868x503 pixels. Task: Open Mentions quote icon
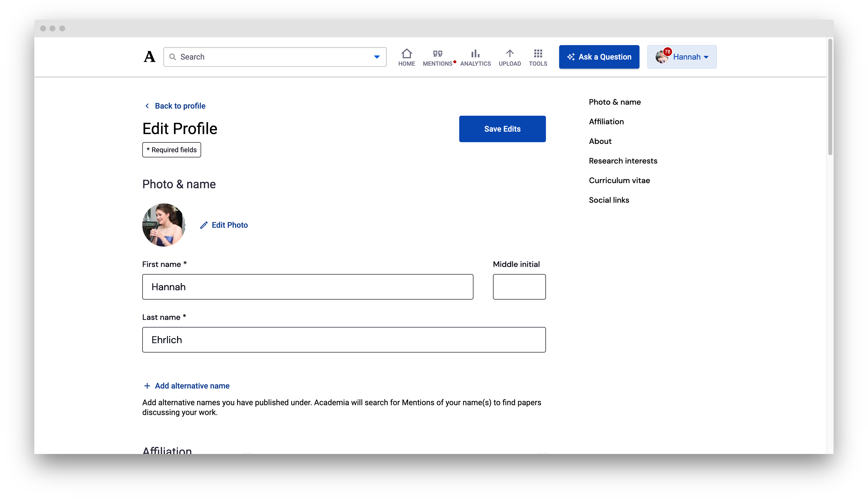(x=437, y=53)
